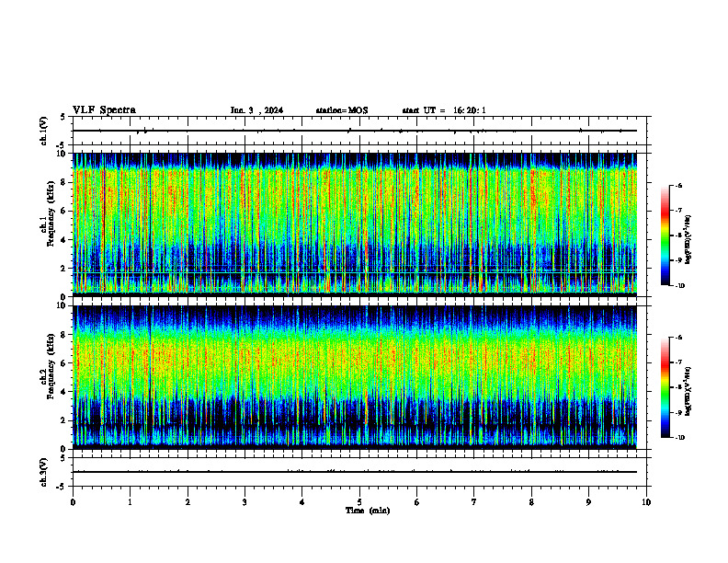Click the "station=MOS" header label

coord(342,110)
